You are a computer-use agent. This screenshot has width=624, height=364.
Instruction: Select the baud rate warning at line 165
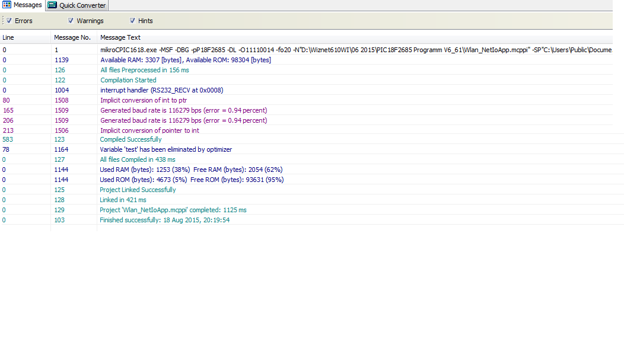pos(307,110)
